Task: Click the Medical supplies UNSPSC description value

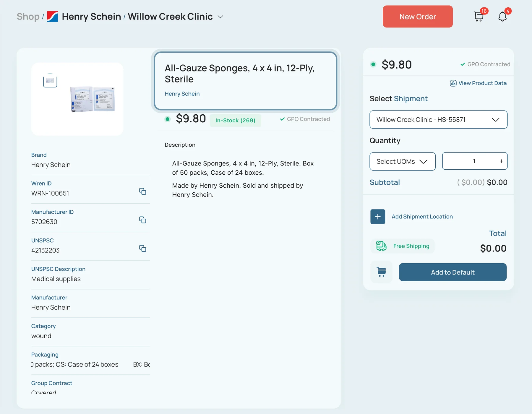Action: click(x=56, y=279)
